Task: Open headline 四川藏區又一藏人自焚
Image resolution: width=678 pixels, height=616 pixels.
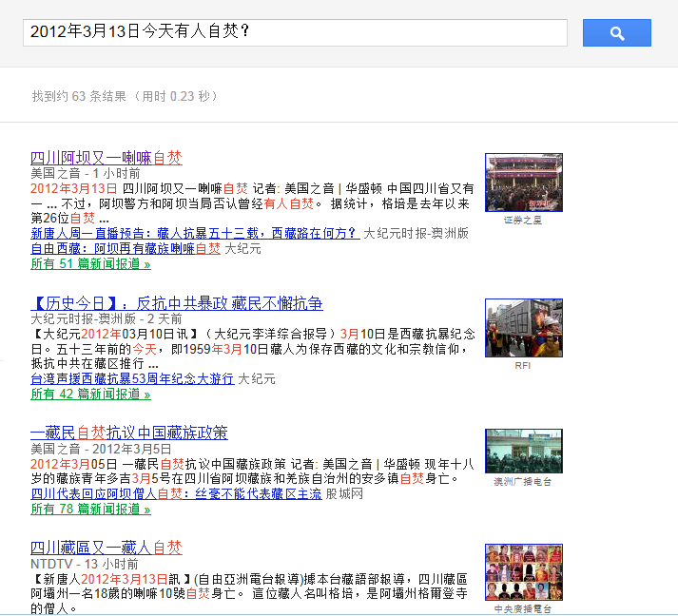Action: 106,548
